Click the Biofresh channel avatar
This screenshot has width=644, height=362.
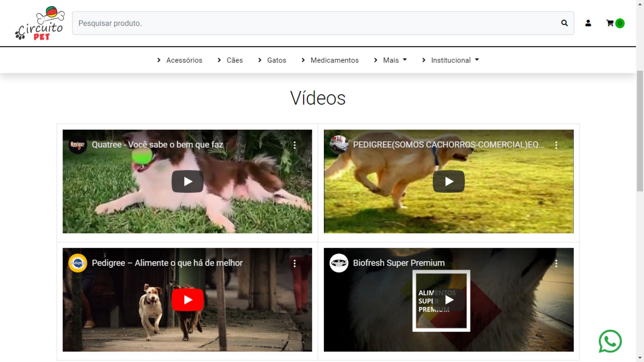click(x=339, y=263)
